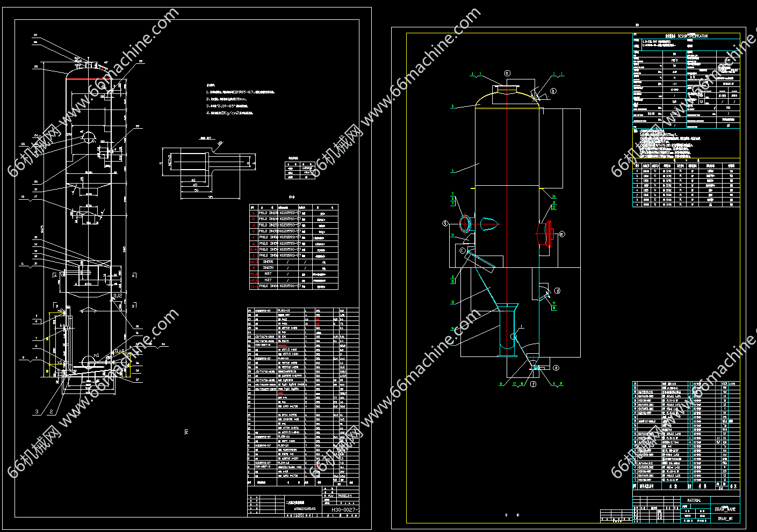Select the circled 'm' manhole marker
This screenshot has width=757, height=532.
tap(562, 234)
